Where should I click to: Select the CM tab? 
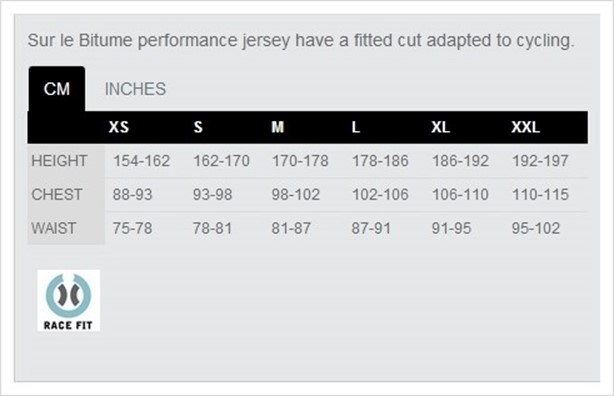(57, 89)
